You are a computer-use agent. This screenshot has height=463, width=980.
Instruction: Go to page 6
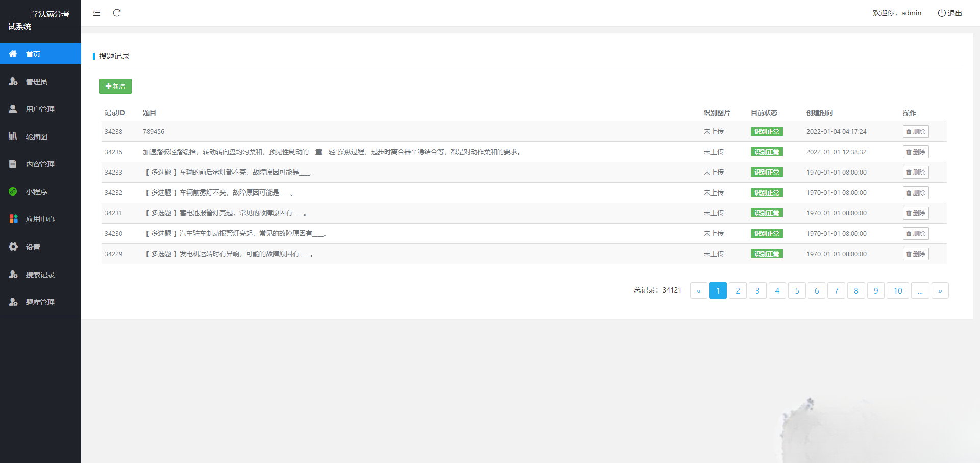(817, 290)
